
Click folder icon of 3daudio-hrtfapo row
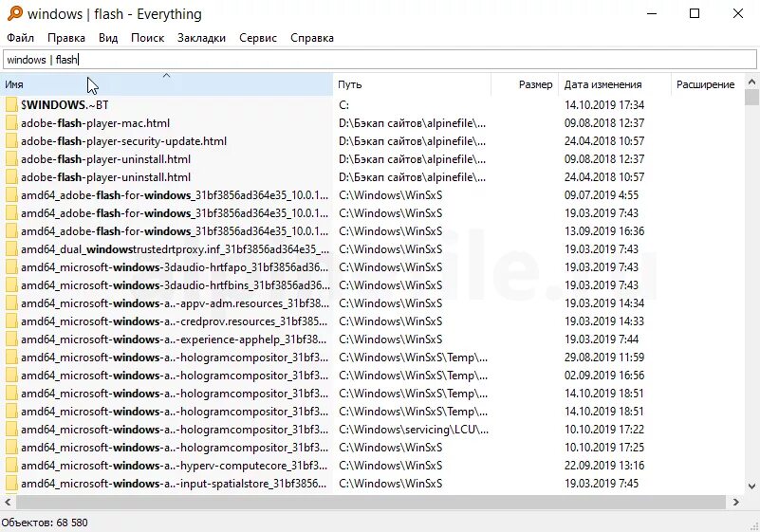pos(11,267)
